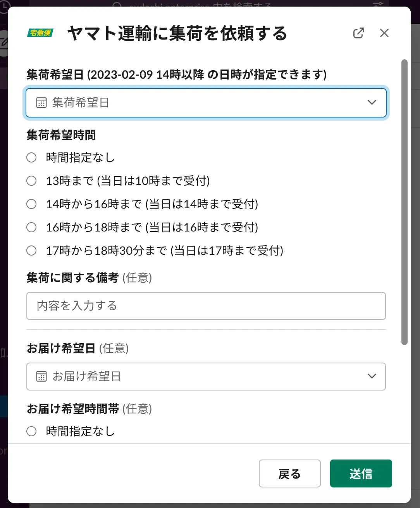Screen dimensions: 420x508
Task: Click the history clock icon at top-left
Action: coord(4,5)
